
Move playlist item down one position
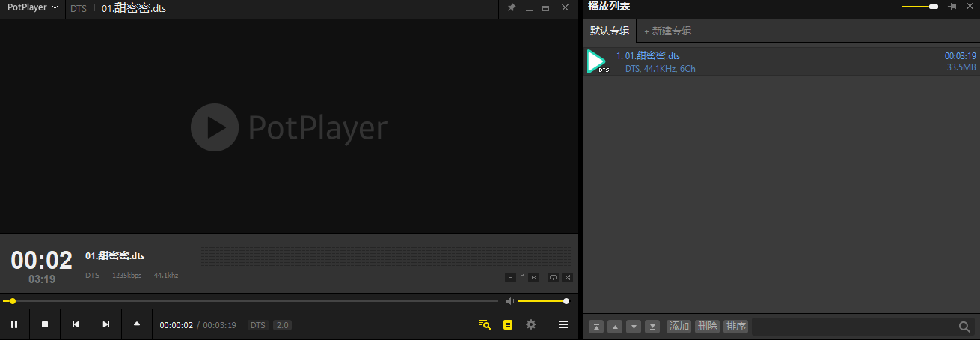pos(634,327)
